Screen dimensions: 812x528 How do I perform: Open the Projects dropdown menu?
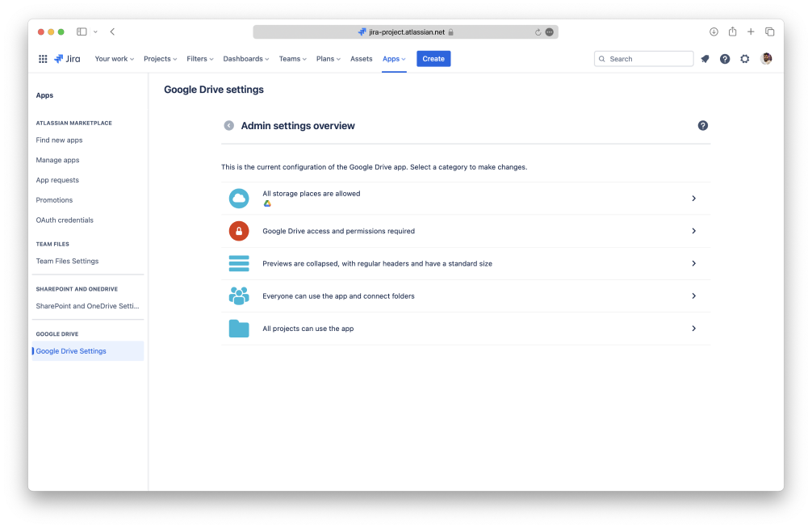tap(160, 59)
